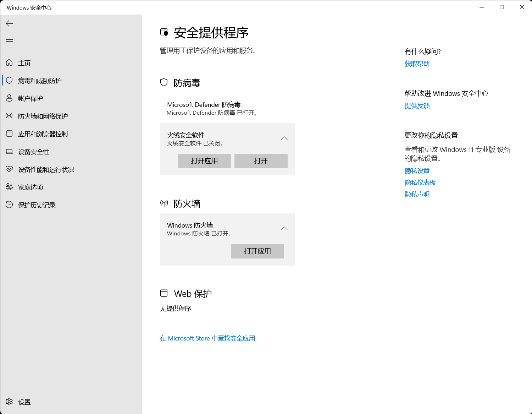Select 病毒和威胁防护 in the sidebar
532x414 pixels.
point(71,81)
